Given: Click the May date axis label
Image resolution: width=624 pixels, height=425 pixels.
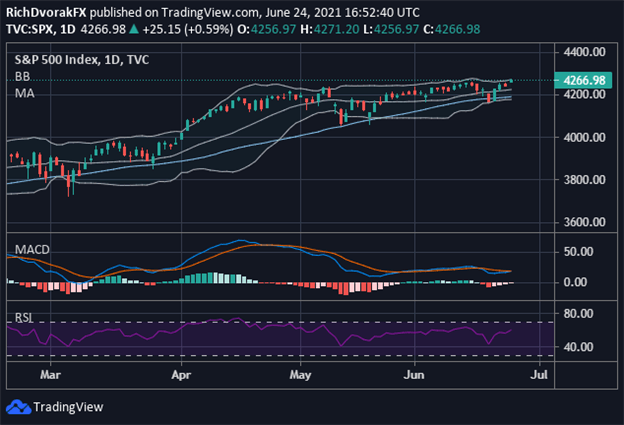Looking at the screenshot, I should (300, 375).
